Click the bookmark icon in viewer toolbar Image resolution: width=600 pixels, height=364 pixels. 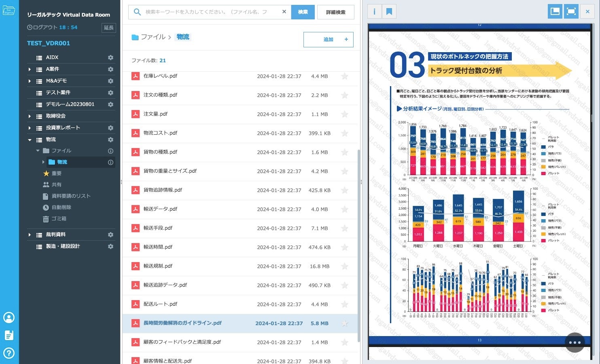tap(389, 12)
